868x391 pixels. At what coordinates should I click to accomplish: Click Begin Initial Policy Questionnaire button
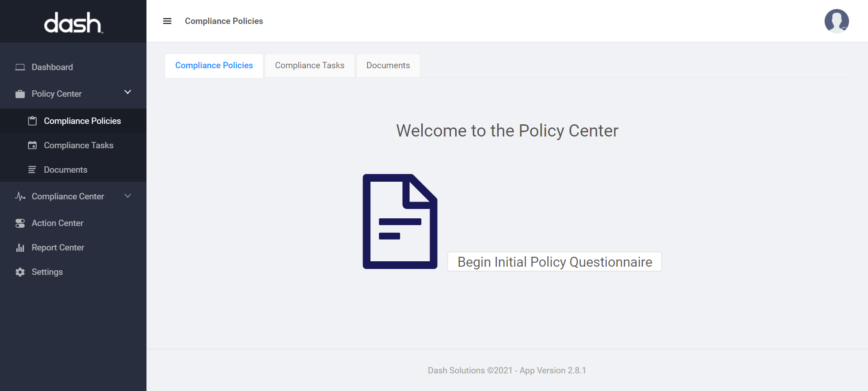point(555,262)
